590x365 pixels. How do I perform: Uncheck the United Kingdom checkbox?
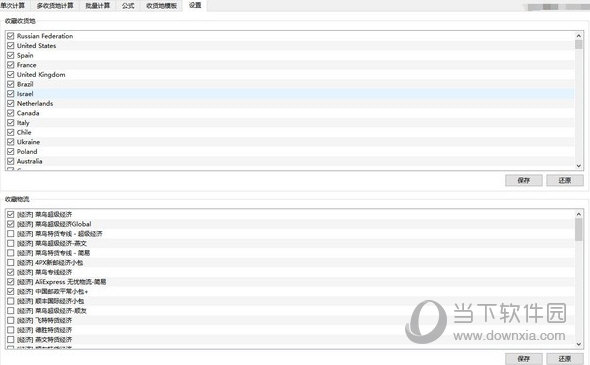click(11, 75)
